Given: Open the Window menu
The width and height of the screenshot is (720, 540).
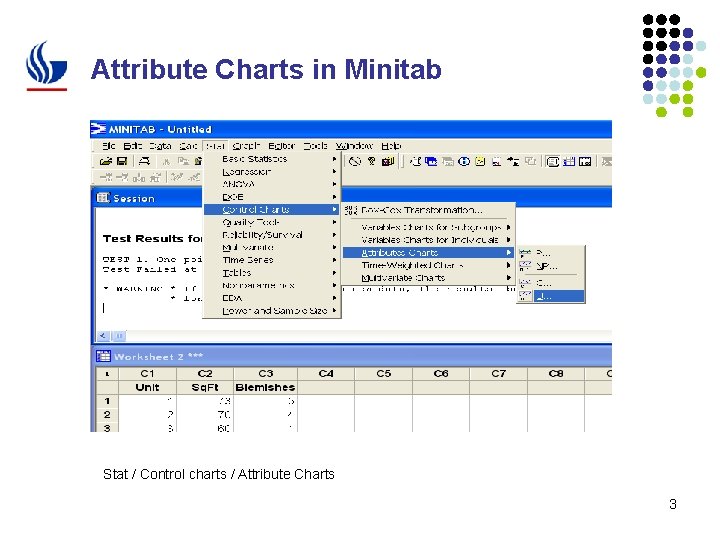Looking at the screenshot, I should tap(354, 146).
